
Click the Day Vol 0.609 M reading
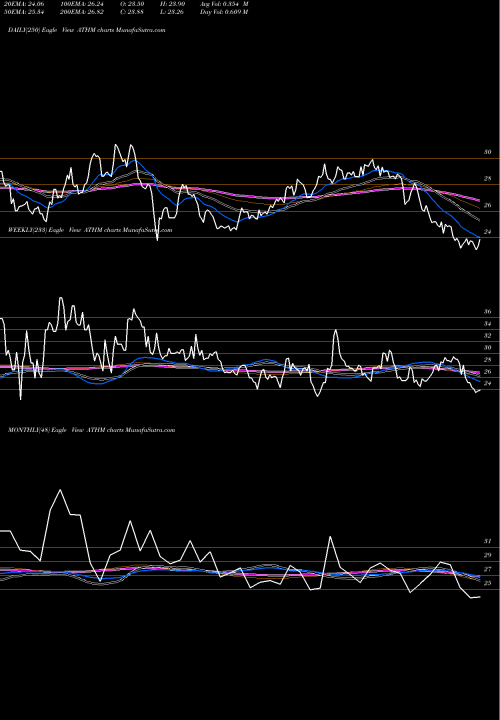224,12
